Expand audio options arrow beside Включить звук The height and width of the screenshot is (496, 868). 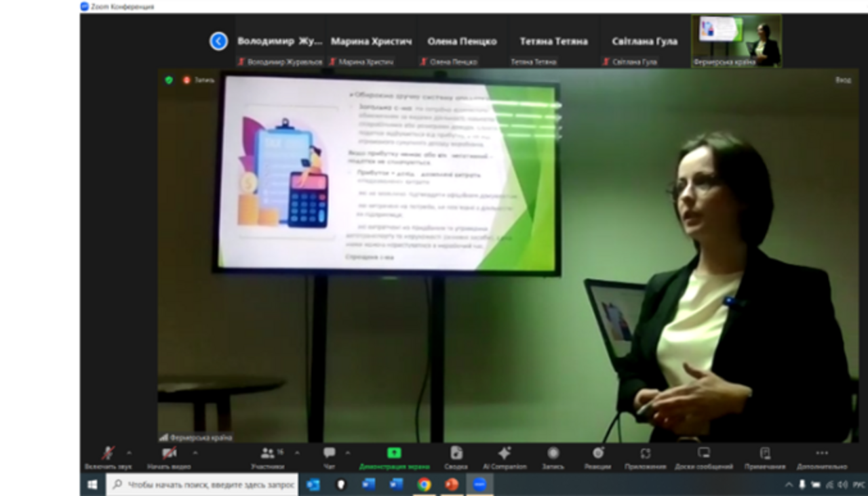click(x=129, y=453)
